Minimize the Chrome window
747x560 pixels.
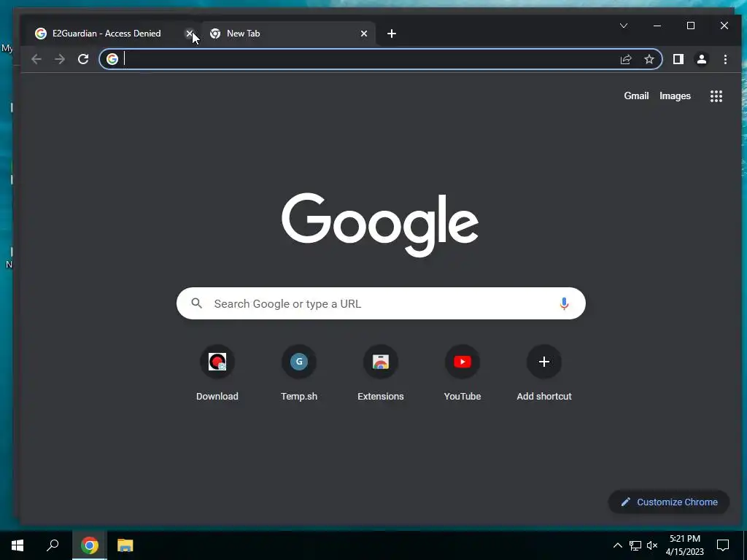pyautogui.click(x=657, y=26)
